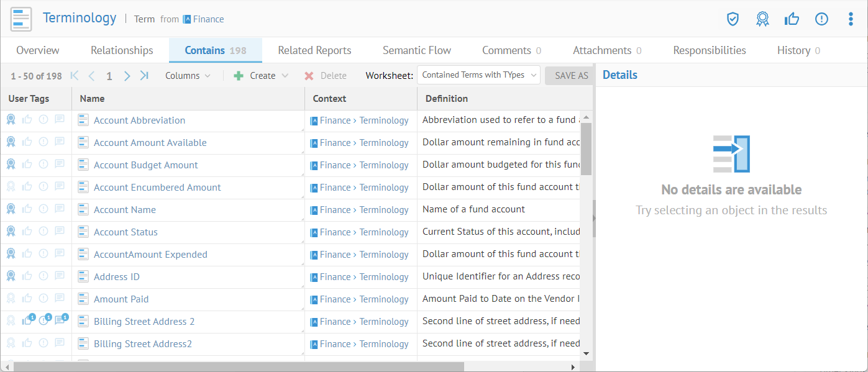Click the warning exclamation icon in header
This screenshot has height=372, width=868.
tap(821, 19)
